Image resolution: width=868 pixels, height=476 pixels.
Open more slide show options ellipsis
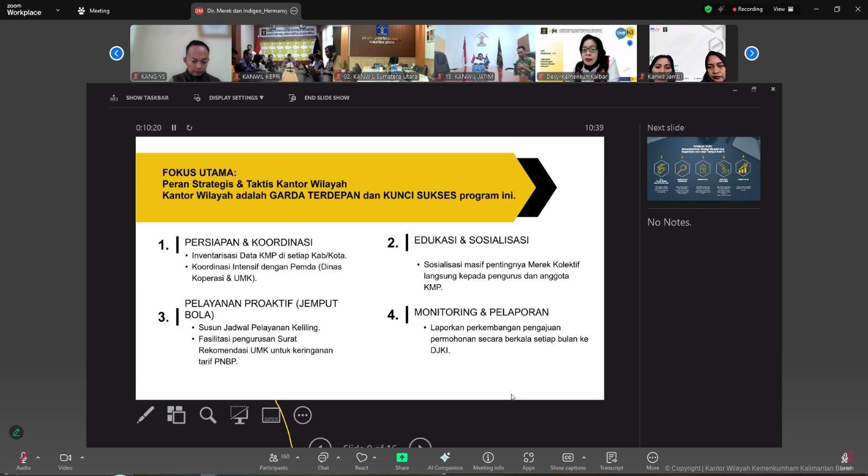coord(302,415)
